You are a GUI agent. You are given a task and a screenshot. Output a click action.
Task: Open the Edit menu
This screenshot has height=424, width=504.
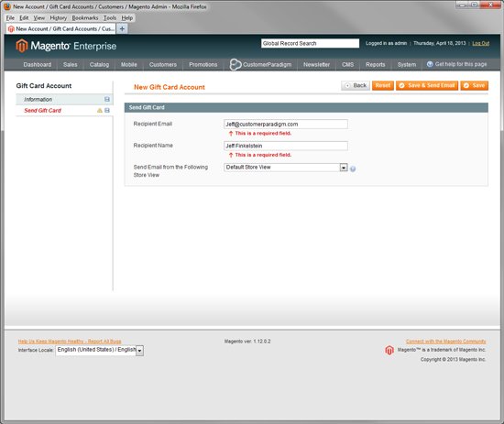click(24, 18)
